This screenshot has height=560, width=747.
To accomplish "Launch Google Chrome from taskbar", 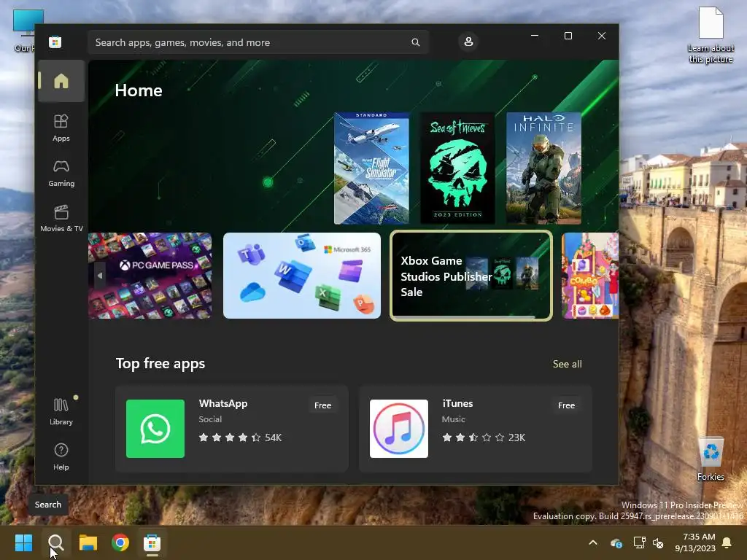I will 120,542.
